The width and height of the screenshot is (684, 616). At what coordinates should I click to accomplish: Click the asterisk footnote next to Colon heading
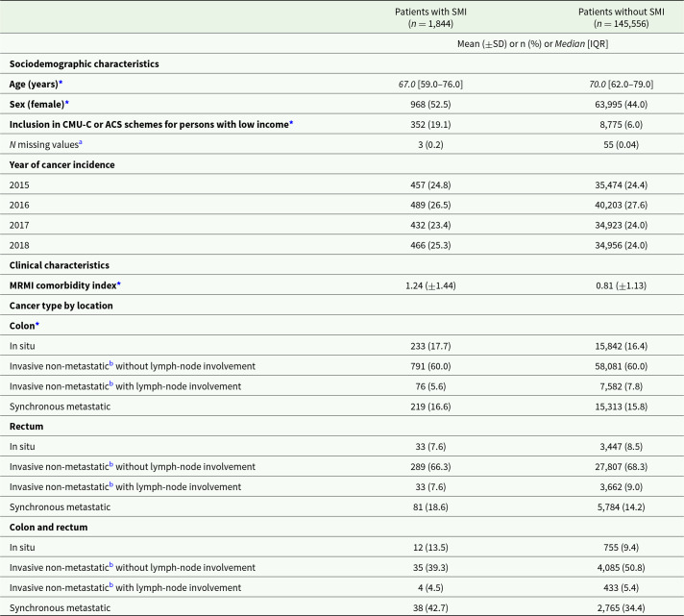(x=37, y=326)
